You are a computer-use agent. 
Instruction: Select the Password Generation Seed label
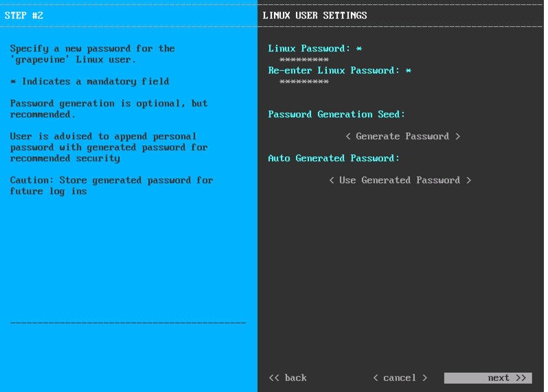(x=336, y=115)
